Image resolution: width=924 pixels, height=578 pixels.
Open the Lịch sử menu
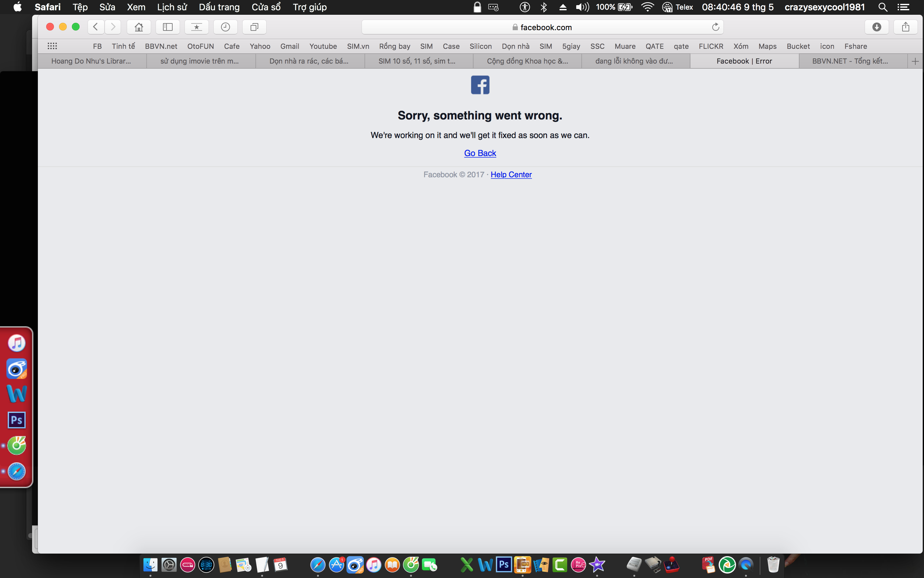click(172, 7)
